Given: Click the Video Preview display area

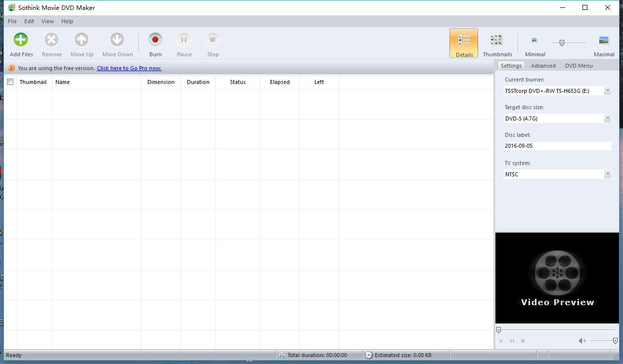Looking at the screenshot, I should pyautogui.click(x=557, y=278).
